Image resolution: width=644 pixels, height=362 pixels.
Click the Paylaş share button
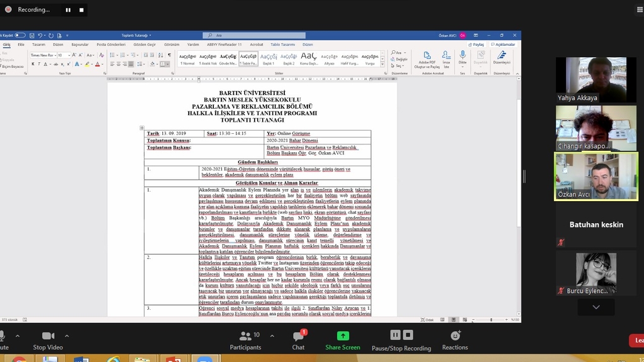(476, 45)
